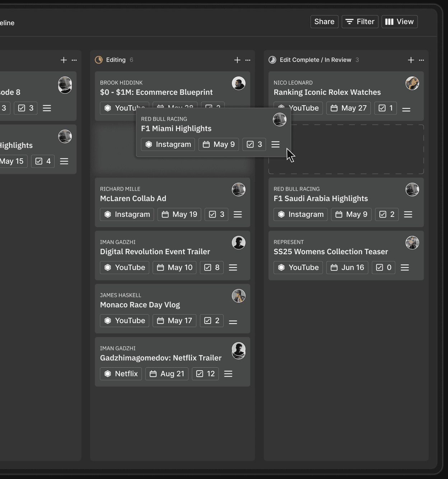Click Instagram tag on F1 Saudi Arabia Highlights
Viewport: 448px width, 479px height.
pyautogui.click(x=301, y=214)
